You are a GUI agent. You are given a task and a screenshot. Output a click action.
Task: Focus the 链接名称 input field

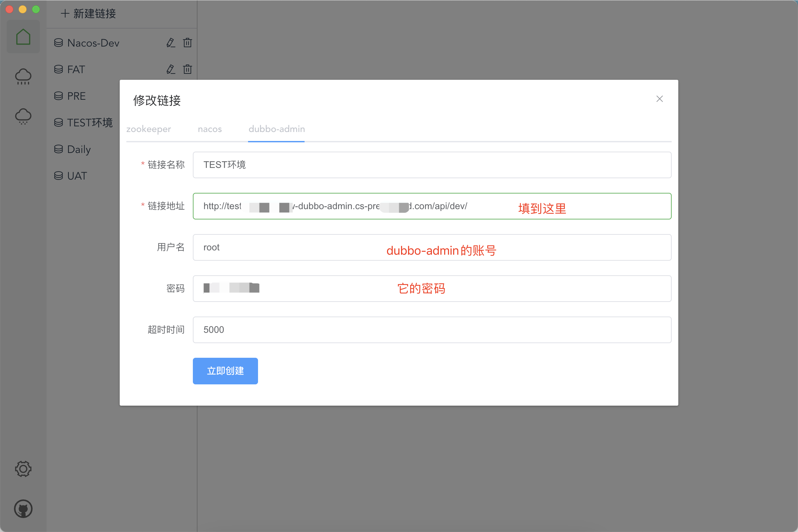tap(432, 165)
